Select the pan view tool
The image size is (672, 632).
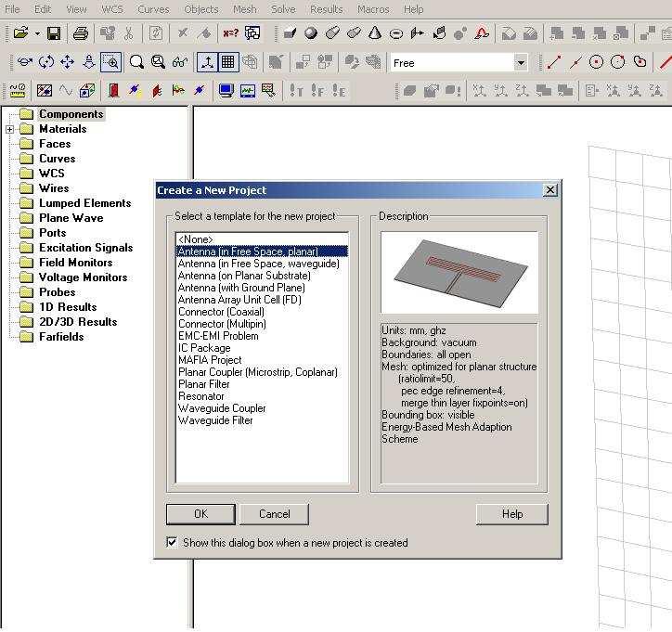(67, 62)
